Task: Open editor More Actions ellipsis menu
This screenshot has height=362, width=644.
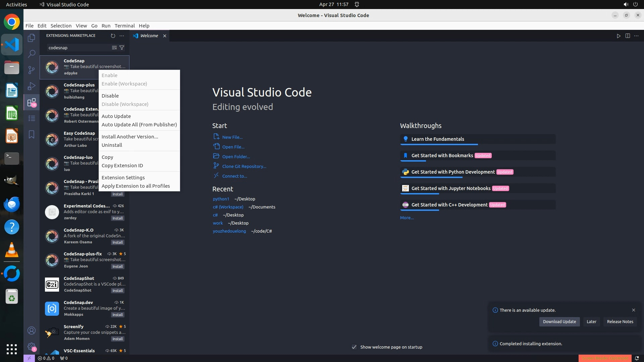Action: [636, 36]
